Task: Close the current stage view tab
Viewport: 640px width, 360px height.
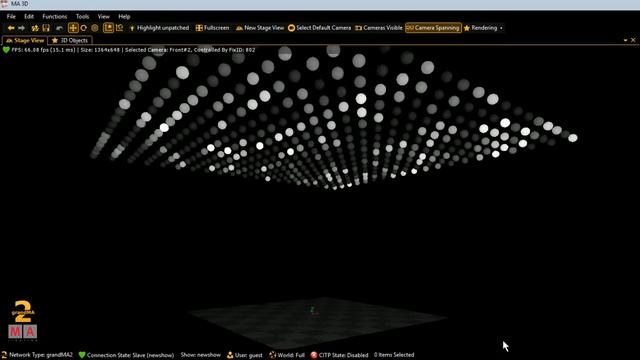Action: pyautogui.click(x=633, y=40)
